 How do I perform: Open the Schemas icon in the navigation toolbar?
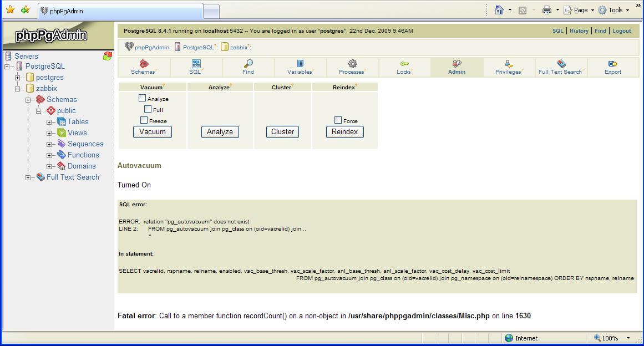click(144, 64)
